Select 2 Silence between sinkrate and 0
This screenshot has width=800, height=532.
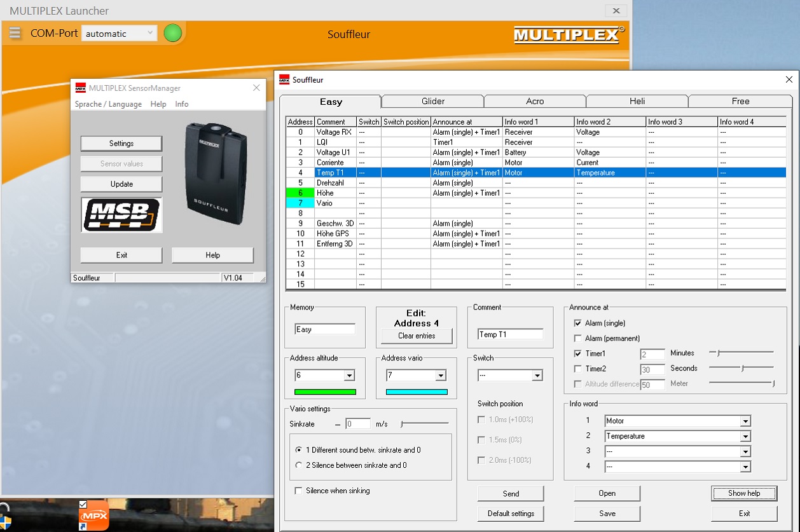pos(299,465)
